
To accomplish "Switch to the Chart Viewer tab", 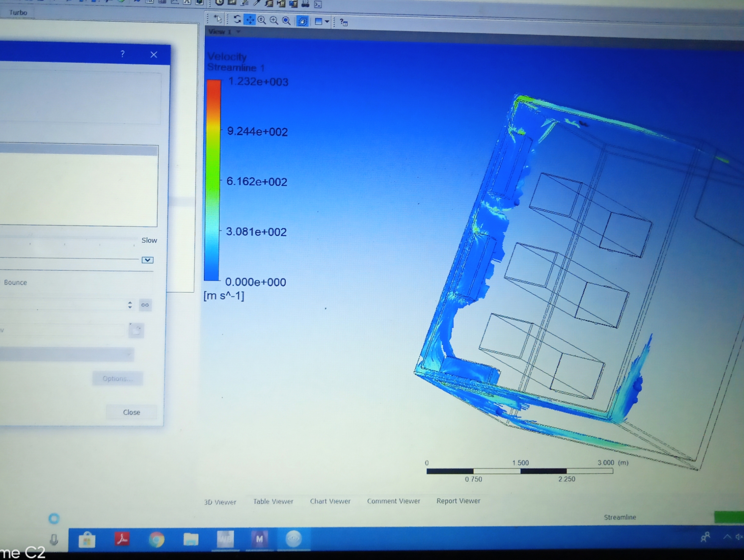I will 330,501.
